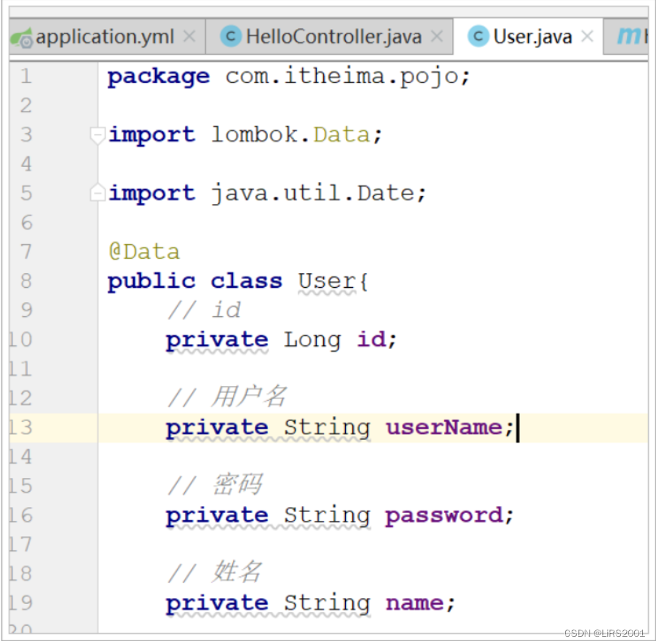Click the class icon on User.java tab

(x=480, y=36)
